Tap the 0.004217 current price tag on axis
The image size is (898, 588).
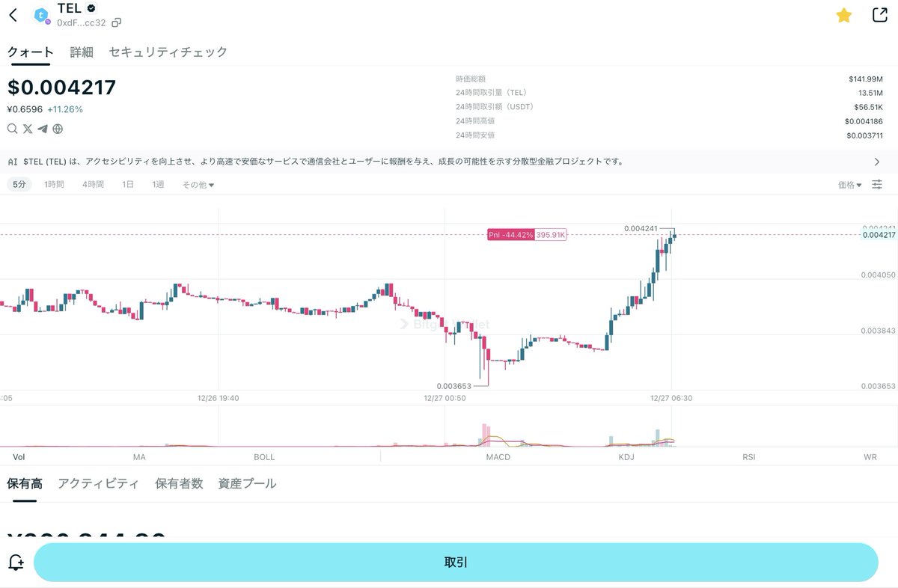click(x=879, y=235)
